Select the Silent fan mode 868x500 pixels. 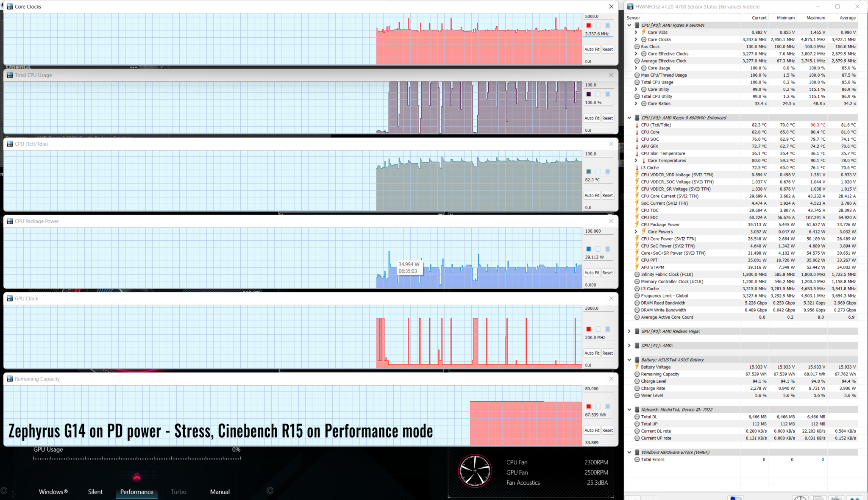(95, 492)
